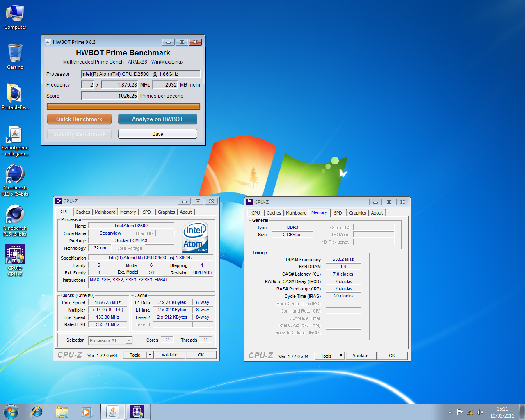The image size is (525, 420).
Task: Select Cinebench R11.5 (64bit) desktop icon
Action: (x=15, y=180)
